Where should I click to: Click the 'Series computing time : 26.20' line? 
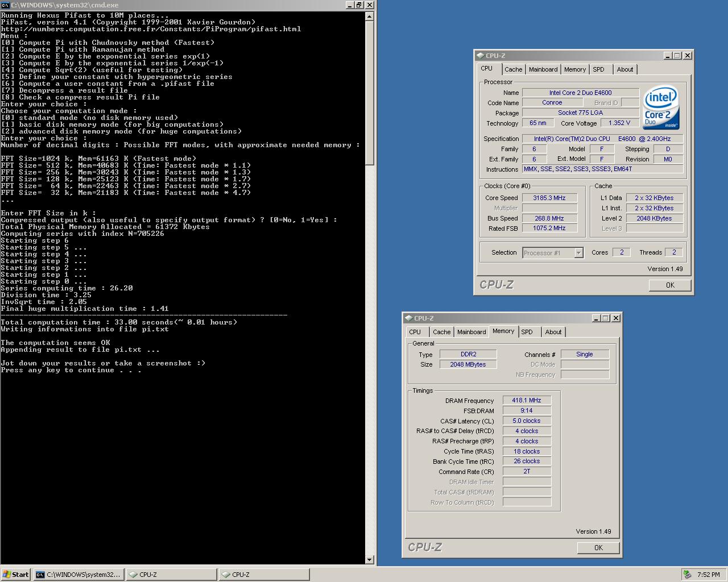[x=67, y=288]
